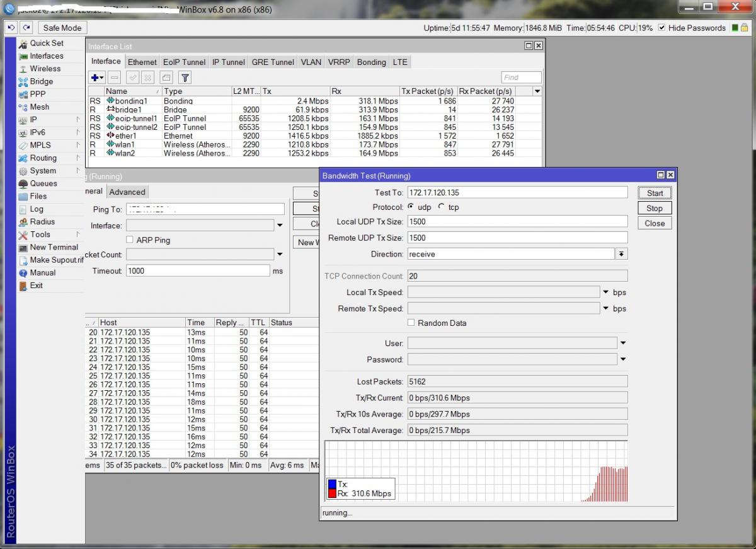The height and width of the screenshot is (549, 756).
Task: Click the Safe Mode button
Action: [62, 28]
